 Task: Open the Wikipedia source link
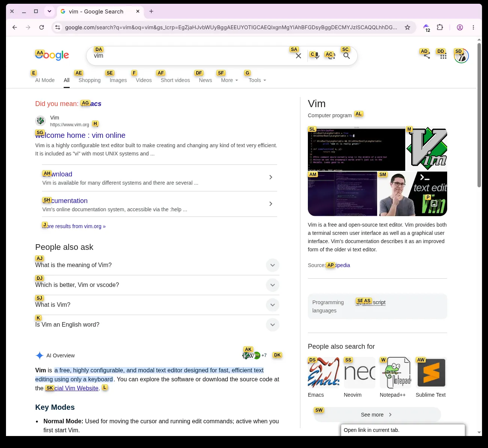point(339,265)
